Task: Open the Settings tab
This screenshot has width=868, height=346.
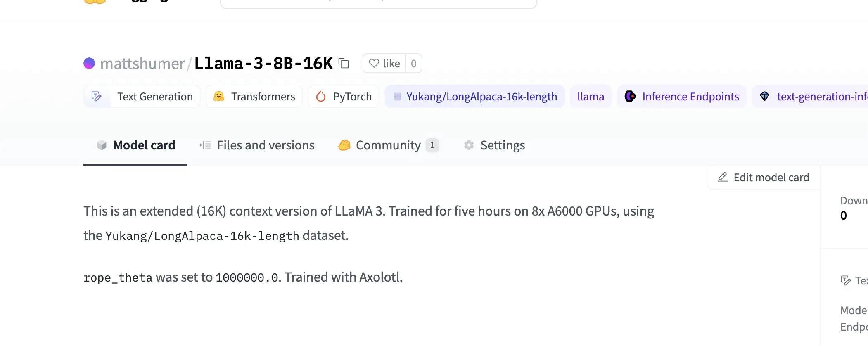Action: (494, 145)
